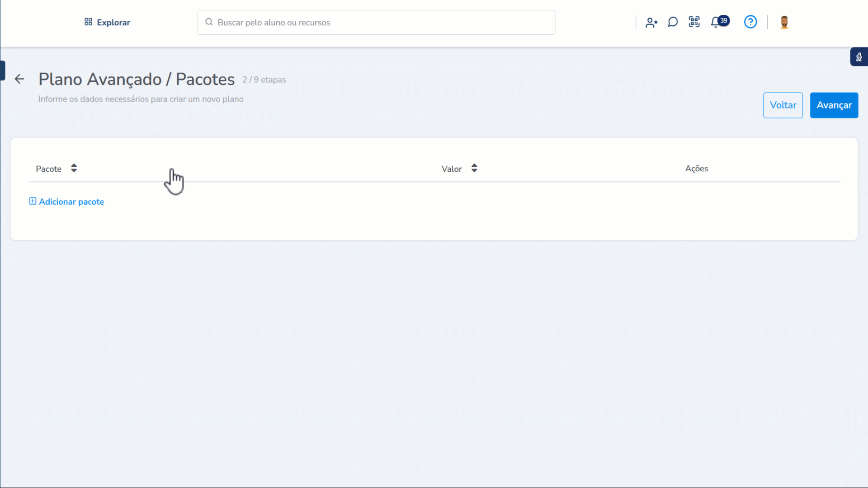
Task: Open notifications bell with 39 badge
Action: [720, 22]
